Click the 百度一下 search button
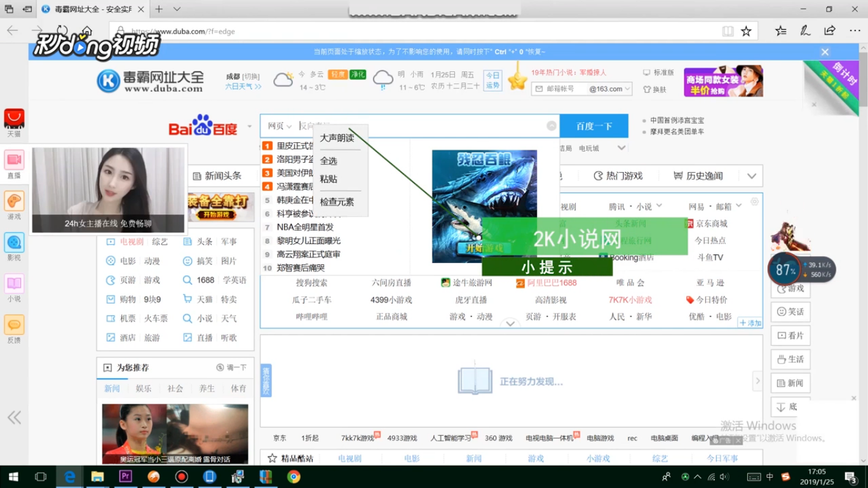 click(594, 126)
